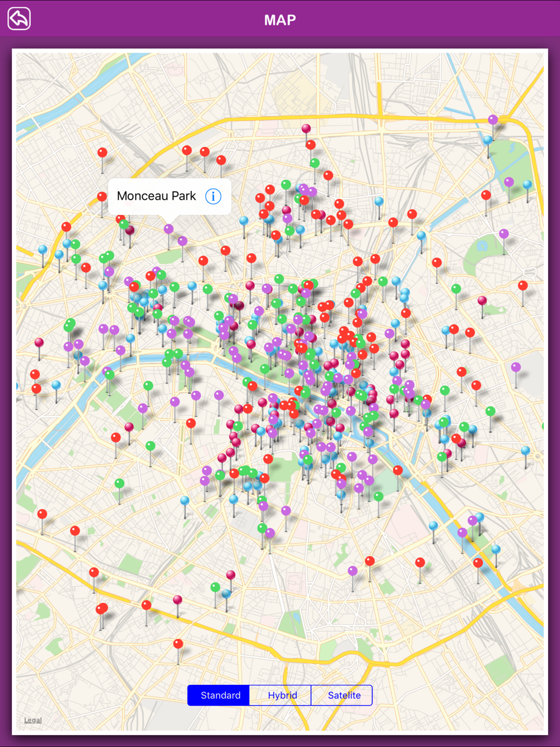Select the magenta pin at far left edge
Viewport: 560px width, 747px height.
[x=39, y=342]
